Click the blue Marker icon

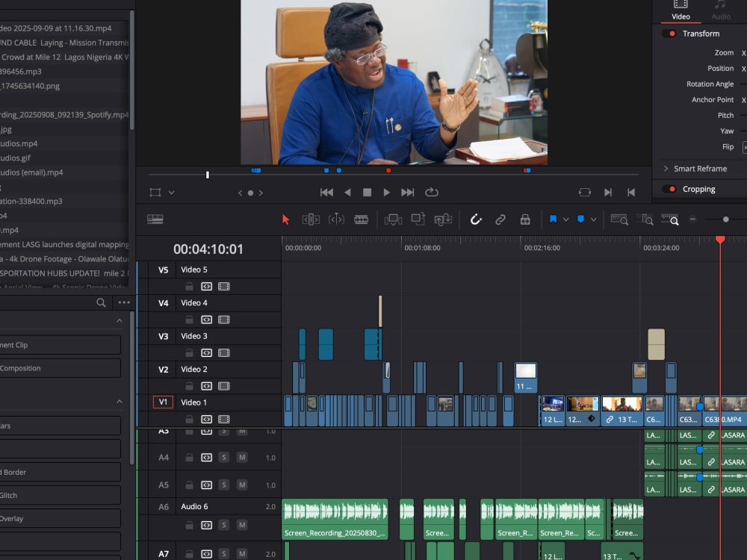[580, 219]
